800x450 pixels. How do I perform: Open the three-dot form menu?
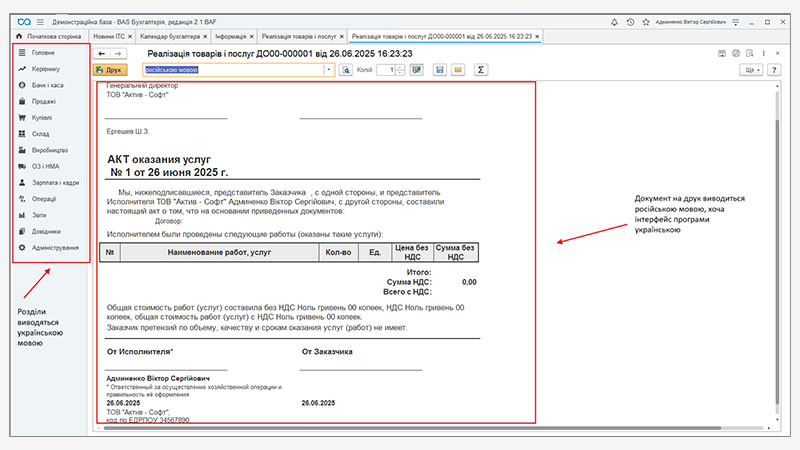pyautogui.click(x=764, y=54)
